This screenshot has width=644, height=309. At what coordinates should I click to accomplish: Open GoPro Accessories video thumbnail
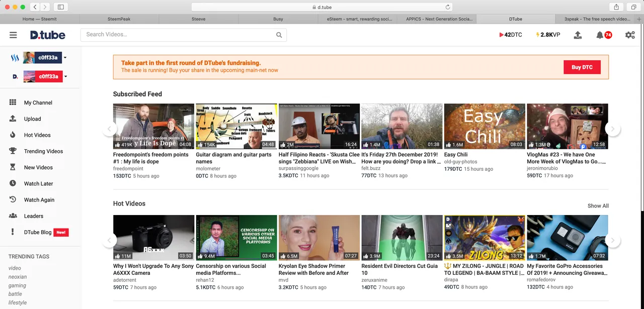(x=568, y=238)
